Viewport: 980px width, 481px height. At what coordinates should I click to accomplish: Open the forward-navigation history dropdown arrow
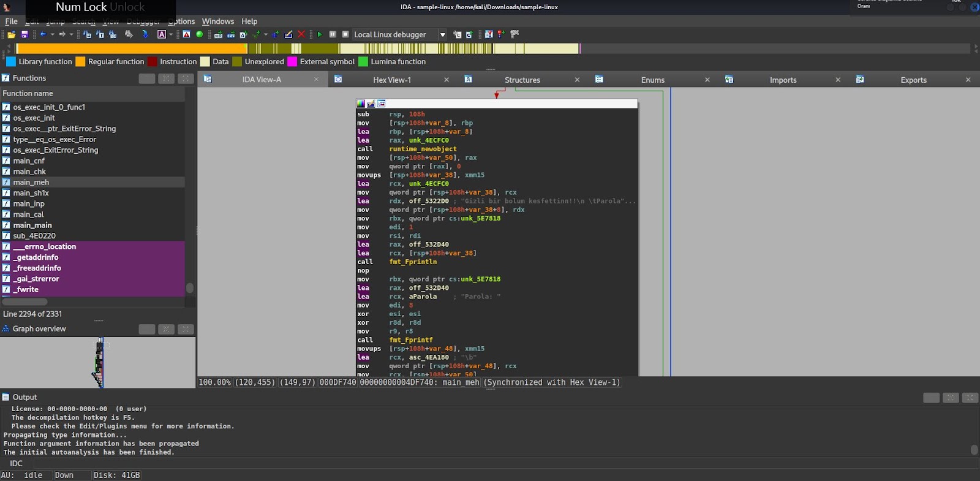[x=71, y=34]
